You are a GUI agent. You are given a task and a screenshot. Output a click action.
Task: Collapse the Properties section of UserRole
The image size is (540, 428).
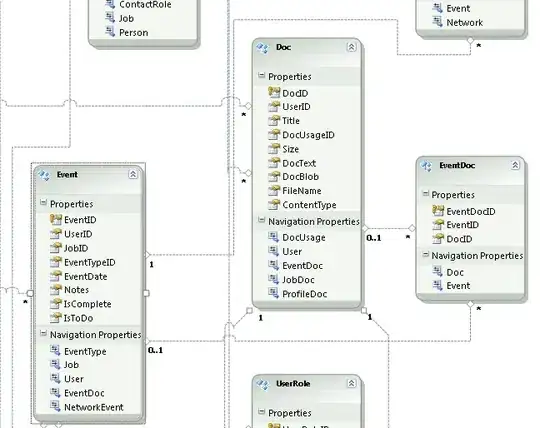point(261,411)
